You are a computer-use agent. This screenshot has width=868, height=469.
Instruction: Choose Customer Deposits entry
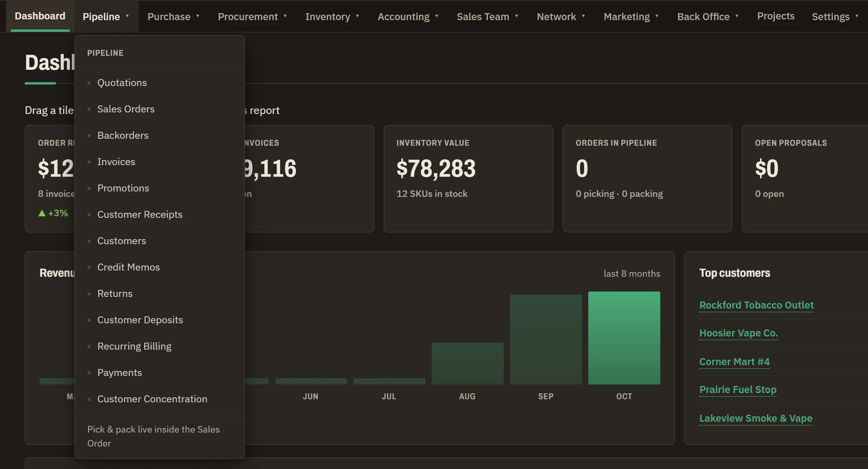pyautogui.click(x=159, y=320)
